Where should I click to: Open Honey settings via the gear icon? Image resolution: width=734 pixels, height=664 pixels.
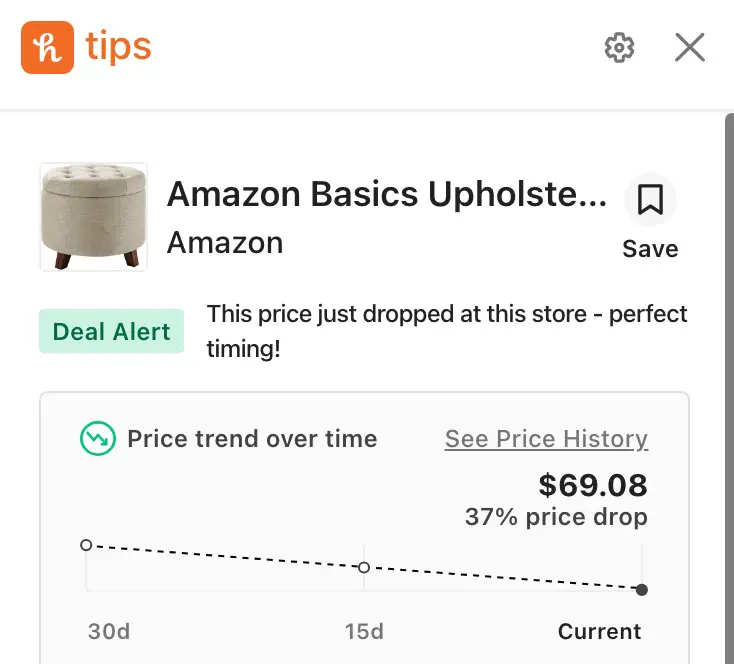[x=619, y=47]
